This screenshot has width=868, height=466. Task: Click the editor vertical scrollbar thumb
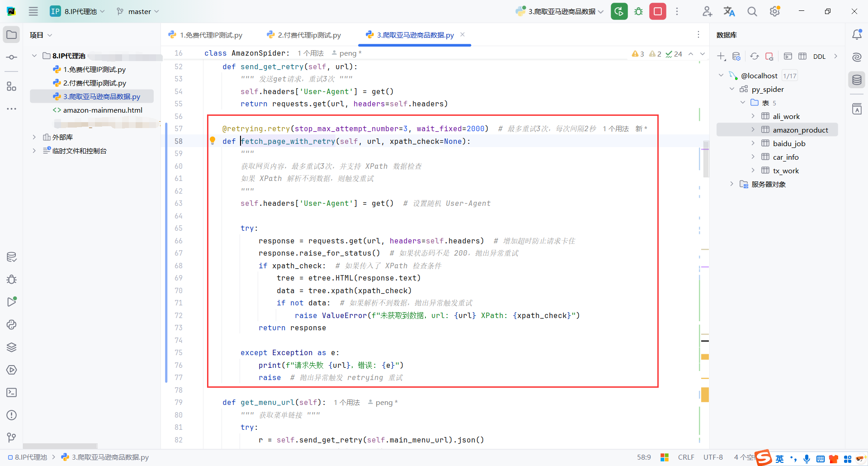706,159
